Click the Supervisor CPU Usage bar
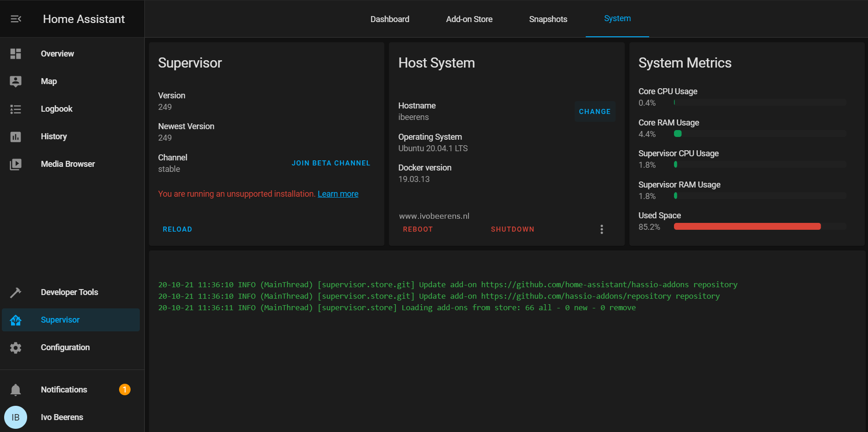Screen dimensions: 868x432 pos(760,165)
